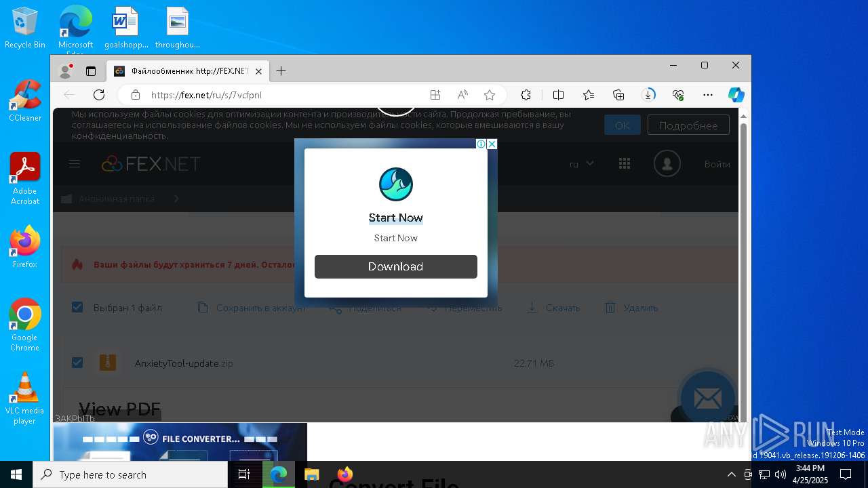Click Войти login link

(717, 164)
